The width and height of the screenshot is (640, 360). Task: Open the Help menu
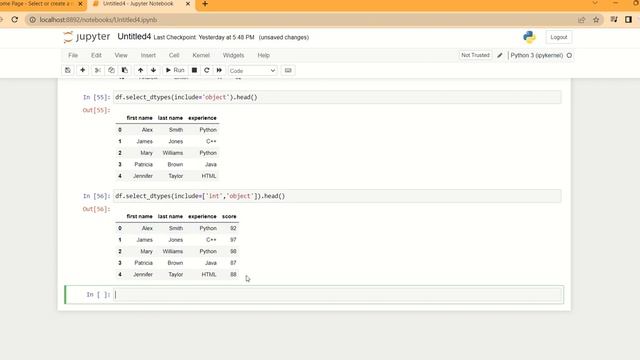pyautogui.click(x=264, y=55)
